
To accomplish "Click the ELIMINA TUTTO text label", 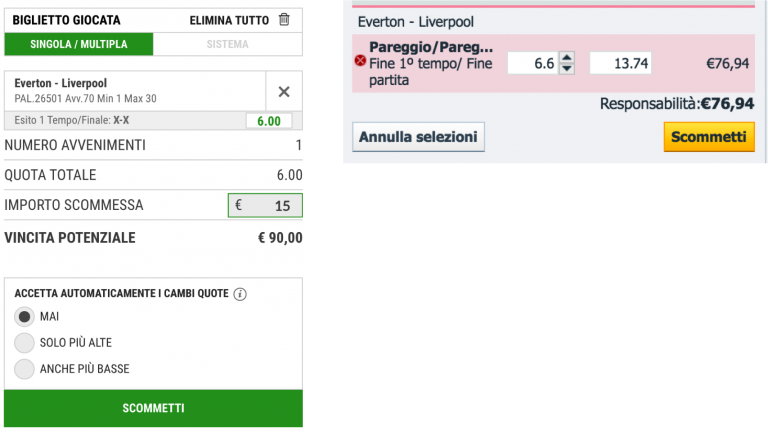I will pyautogui.click(x=229, y=20).
